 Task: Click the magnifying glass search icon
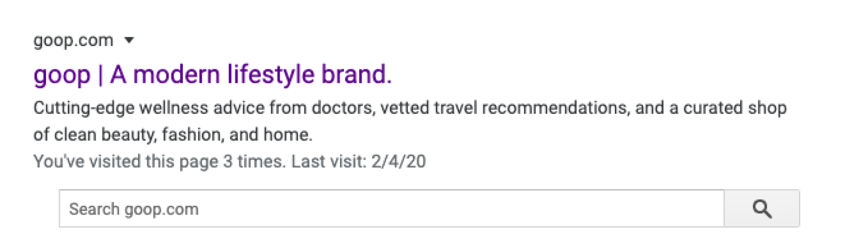[x=762, y=209]
